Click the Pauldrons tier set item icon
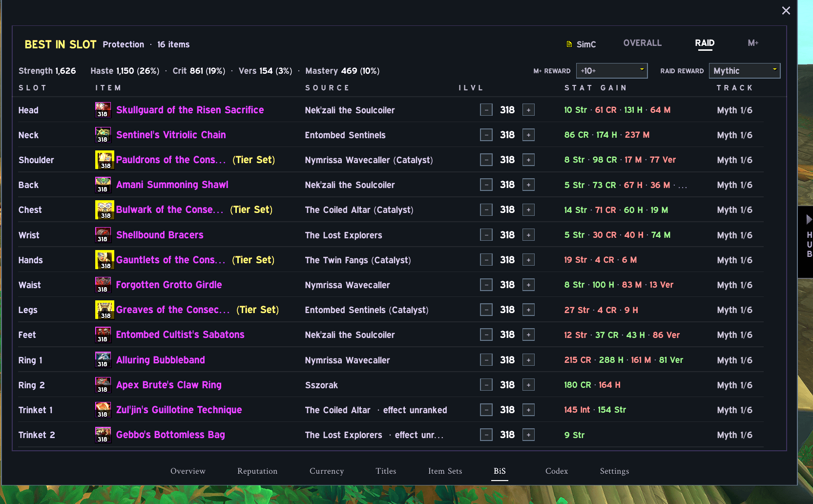 tap(104, 160)
